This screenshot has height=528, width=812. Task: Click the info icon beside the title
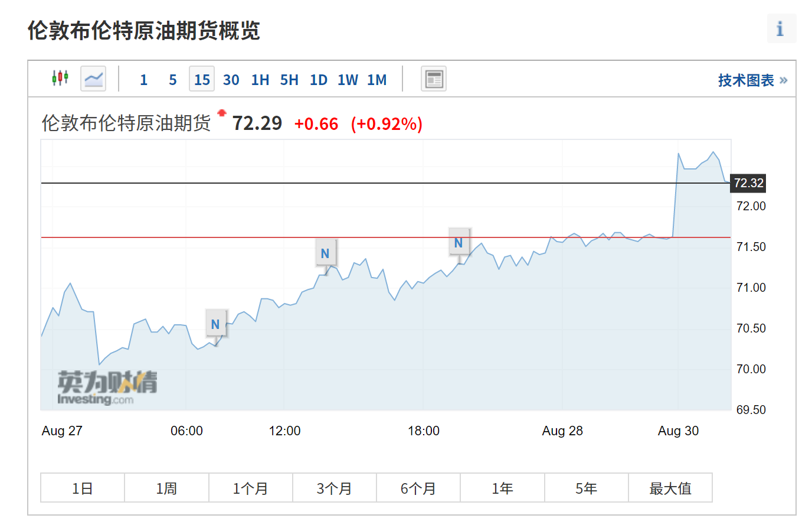pyautogui.click(x=781, y=28)
